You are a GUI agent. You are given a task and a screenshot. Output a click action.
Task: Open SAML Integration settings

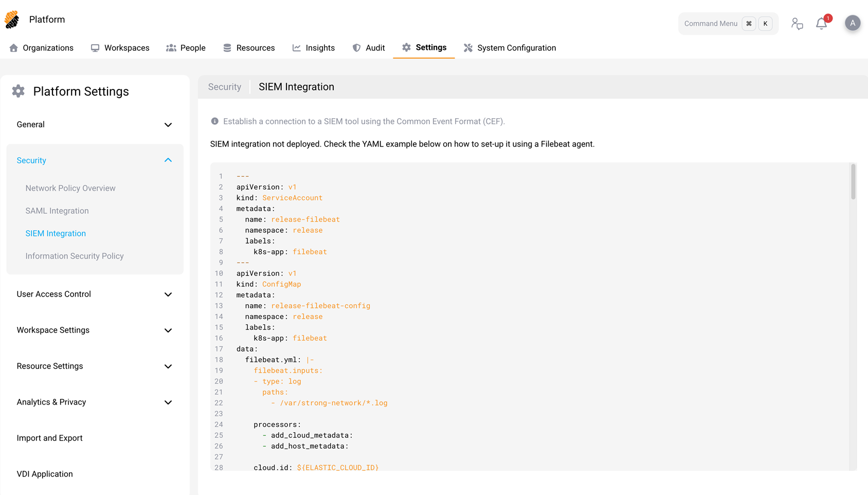coord(57,210)
